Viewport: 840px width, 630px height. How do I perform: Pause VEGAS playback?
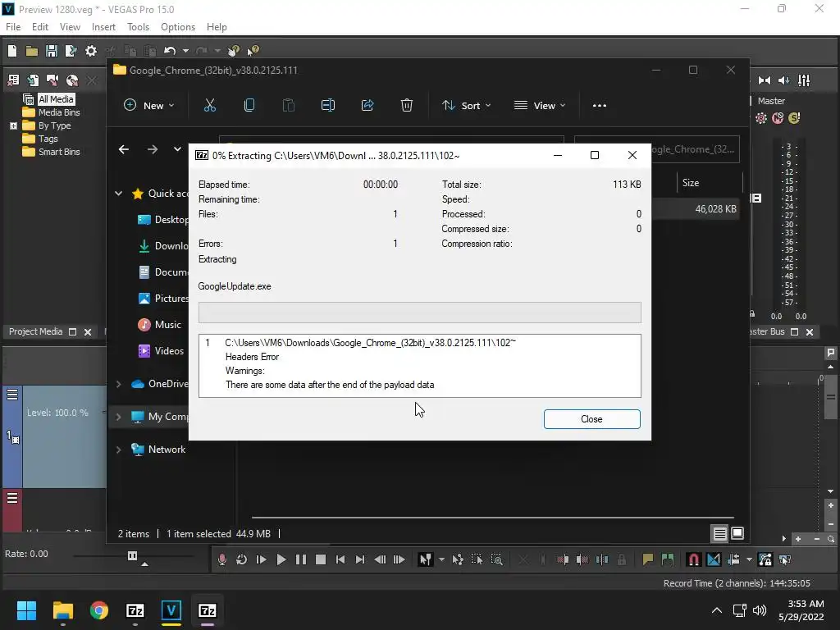click(x=301, y=559)
